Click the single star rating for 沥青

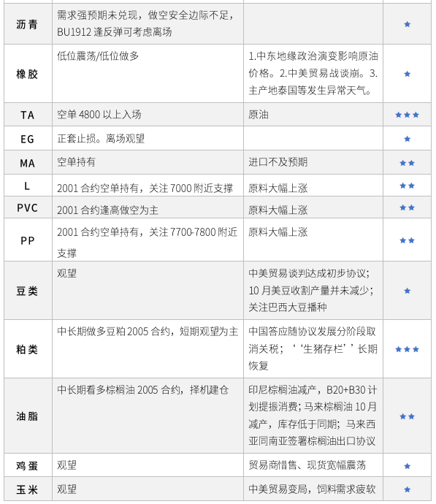coord(407,24)
